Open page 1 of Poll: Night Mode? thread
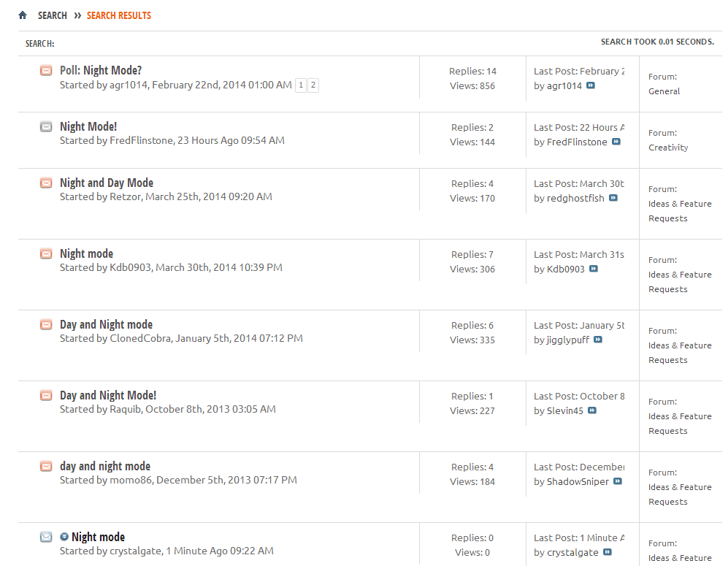728x566 pixels. [301, 85]
